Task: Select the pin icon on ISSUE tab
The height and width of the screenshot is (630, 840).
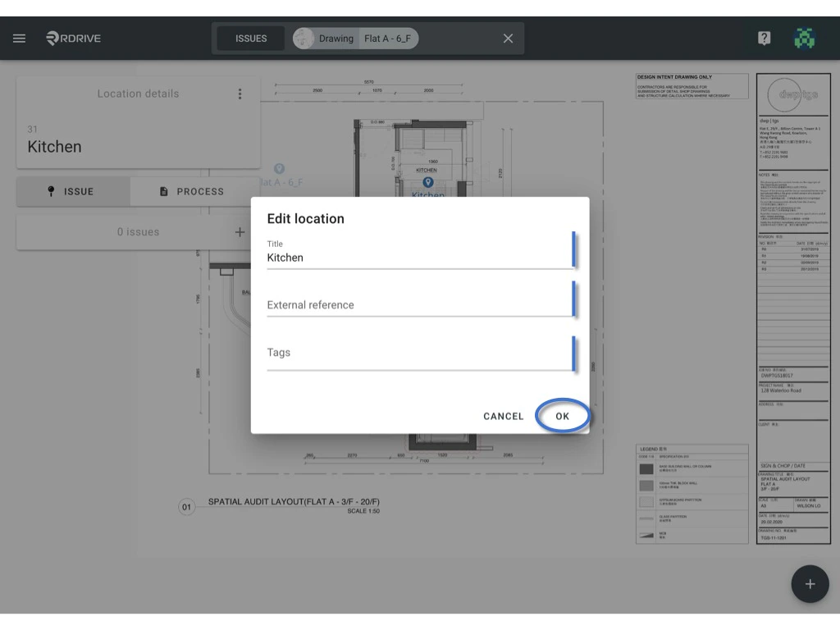Action: 53,191
